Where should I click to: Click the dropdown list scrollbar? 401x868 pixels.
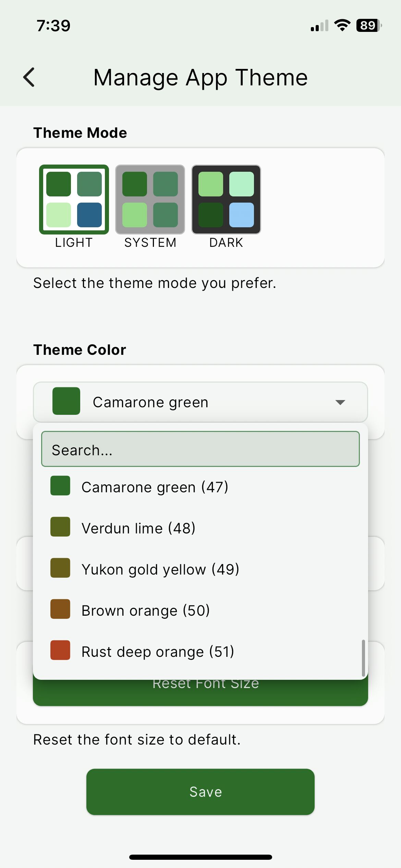363,658
